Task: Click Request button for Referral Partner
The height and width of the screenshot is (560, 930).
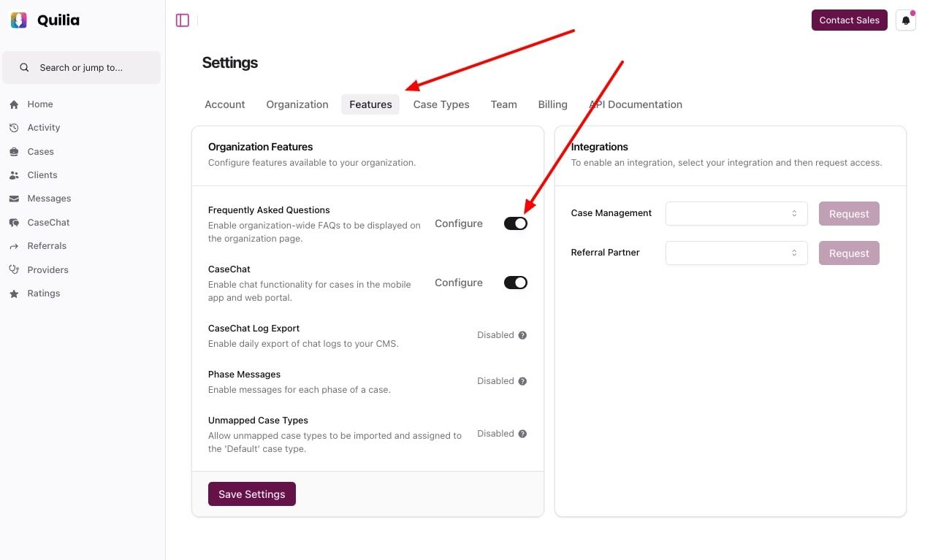Action: pos(849,253)
